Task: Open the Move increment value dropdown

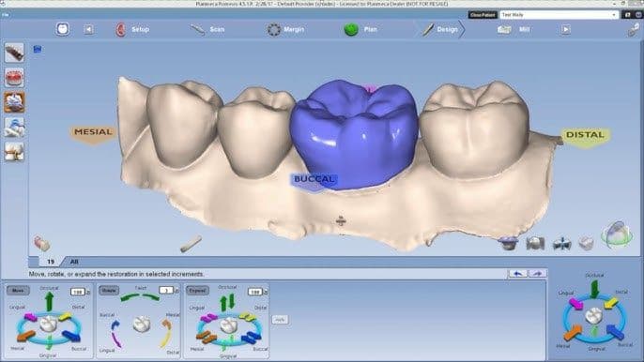Action: [80, 292]
